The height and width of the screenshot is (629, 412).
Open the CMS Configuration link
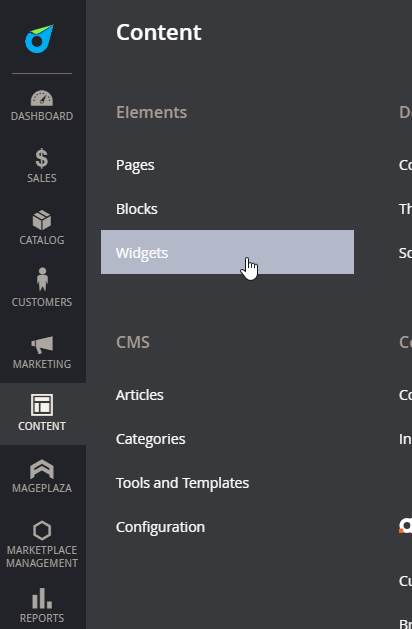point(160,527)
